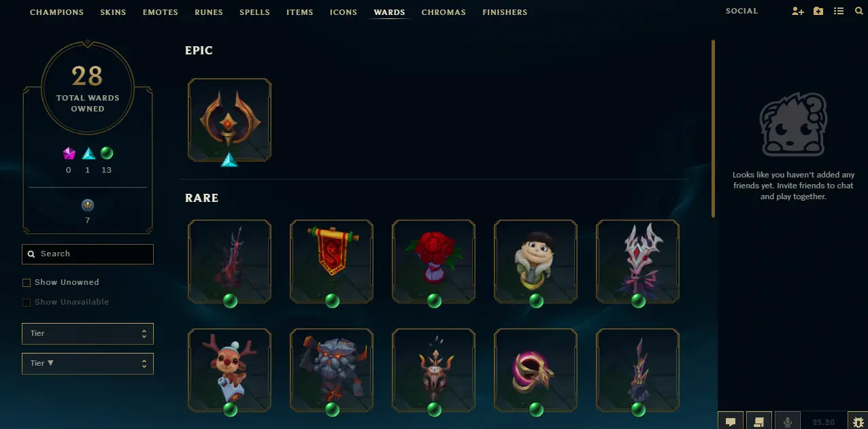This screenshot has width=868, height=429.
Task: Click the social search magnifier icon
Action: (858, 12)
